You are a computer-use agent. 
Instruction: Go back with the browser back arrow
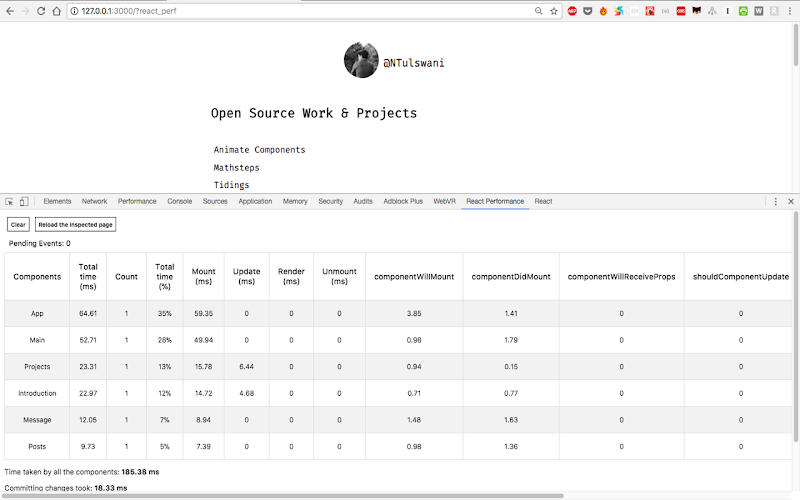(x=10, y=11)
